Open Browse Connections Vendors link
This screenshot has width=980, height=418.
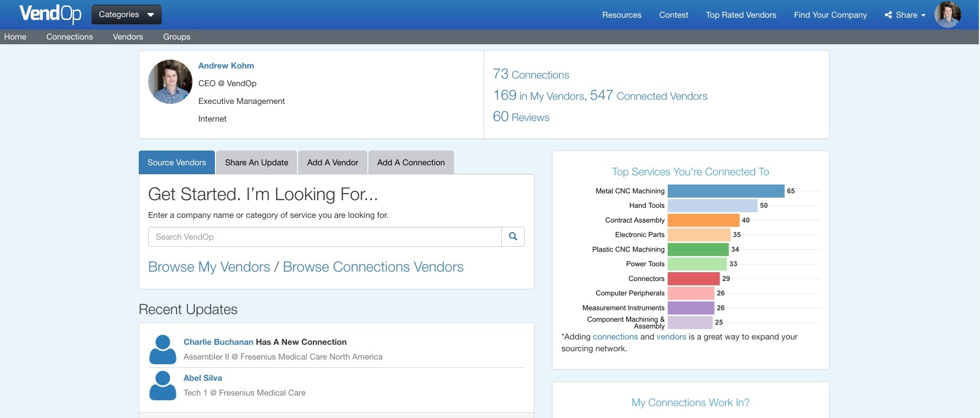pyautogui.click(x=373, y=267)
